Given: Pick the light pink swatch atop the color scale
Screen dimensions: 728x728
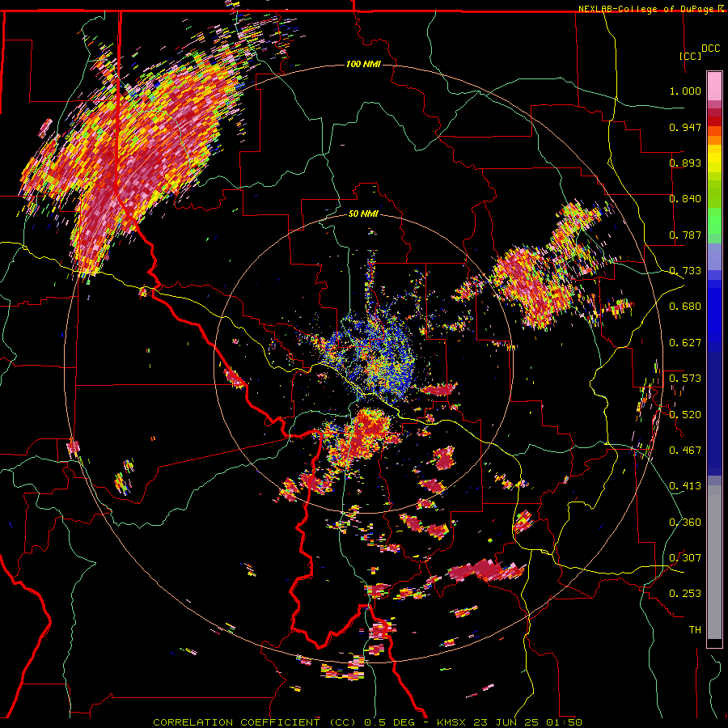Looking at the screenshot, I should pos(714,86).
